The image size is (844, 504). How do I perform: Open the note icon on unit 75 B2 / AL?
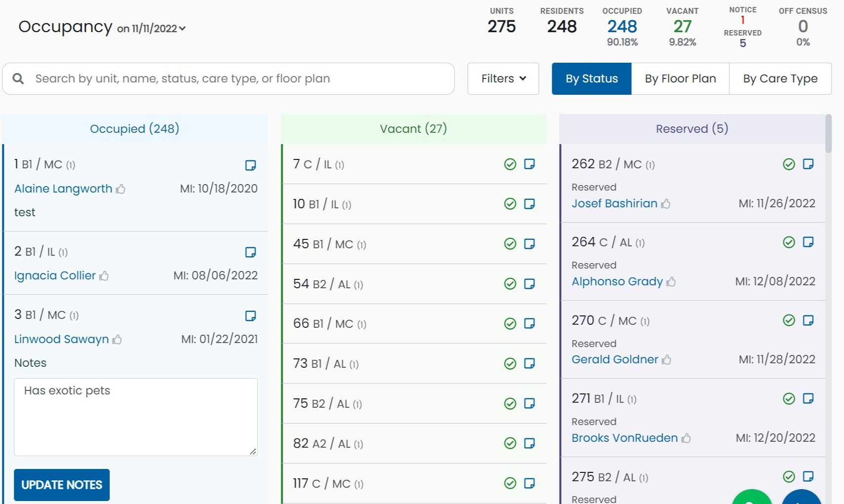tap(530, 403)
